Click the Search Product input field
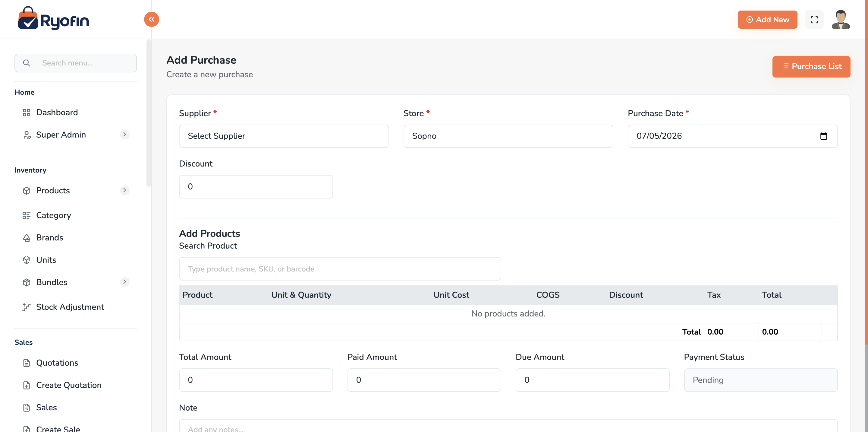 coord(340,269)
